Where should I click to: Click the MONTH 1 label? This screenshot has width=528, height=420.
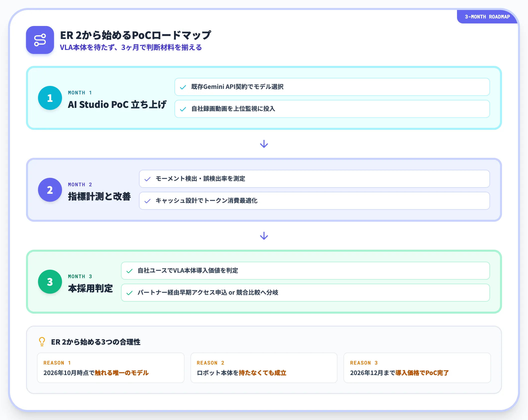pos(80,93)
